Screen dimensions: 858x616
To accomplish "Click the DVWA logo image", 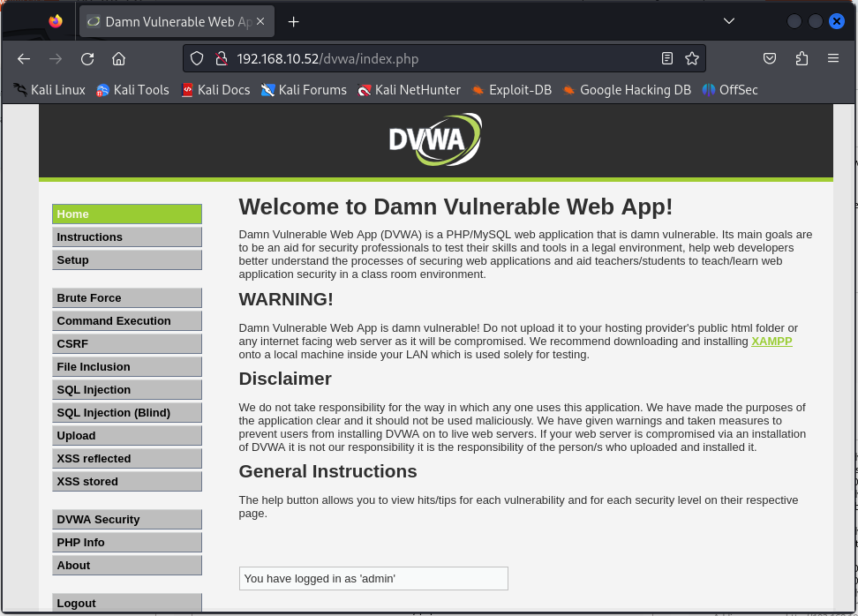I will pos(435,139).
